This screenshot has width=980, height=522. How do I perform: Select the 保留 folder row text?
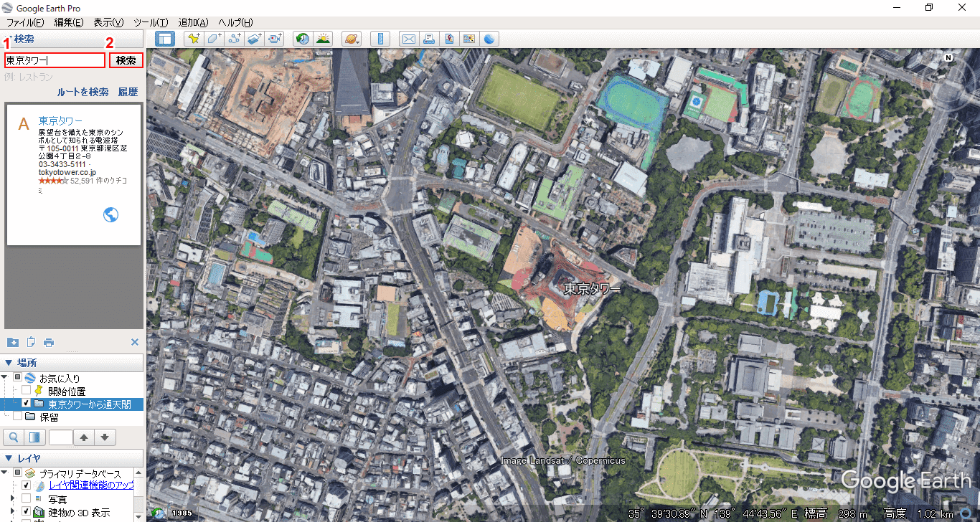coord(49,417)
